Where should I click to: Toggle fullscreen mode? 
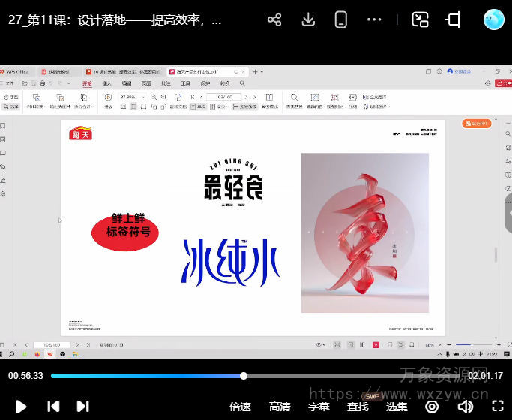pos(498,406)
